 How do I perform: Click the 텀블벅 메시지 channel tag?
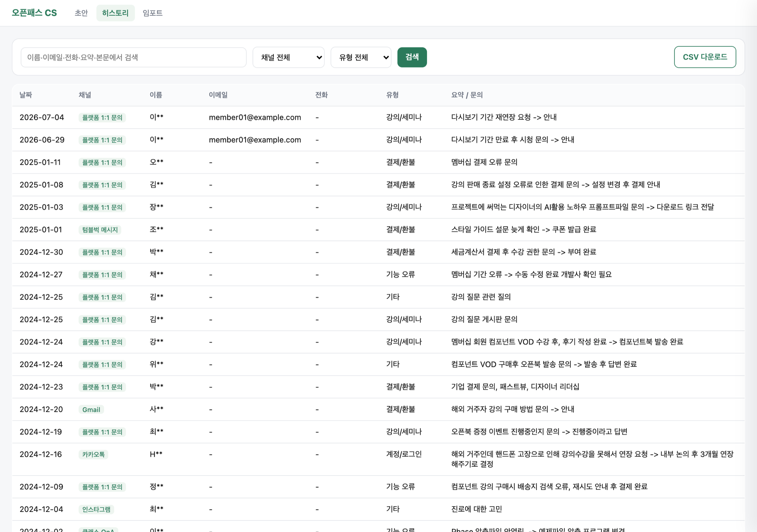[100, 230]
